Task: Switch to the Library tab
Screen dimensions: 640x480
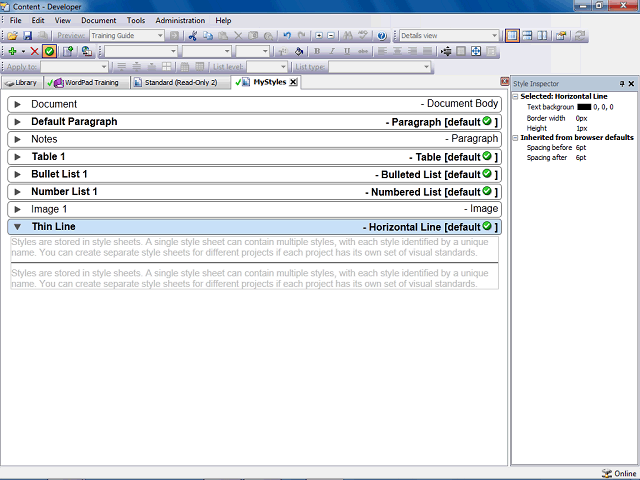Action: click(21, 83)
